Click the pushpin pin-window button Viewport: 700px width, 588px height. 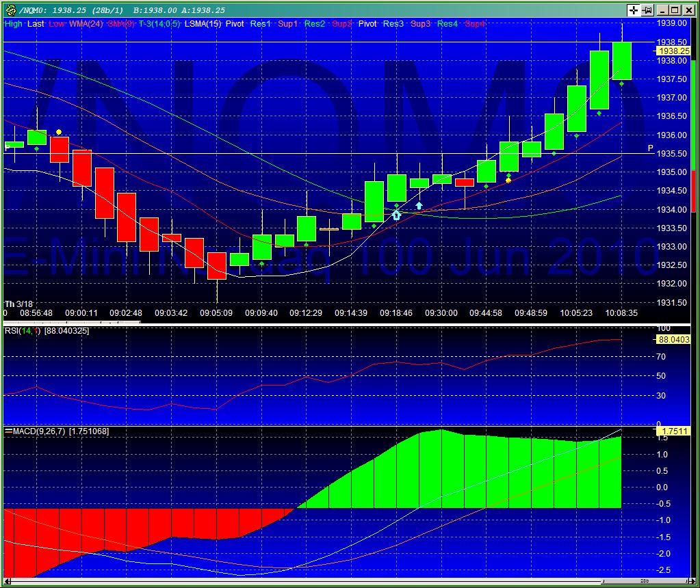point(648,10)
